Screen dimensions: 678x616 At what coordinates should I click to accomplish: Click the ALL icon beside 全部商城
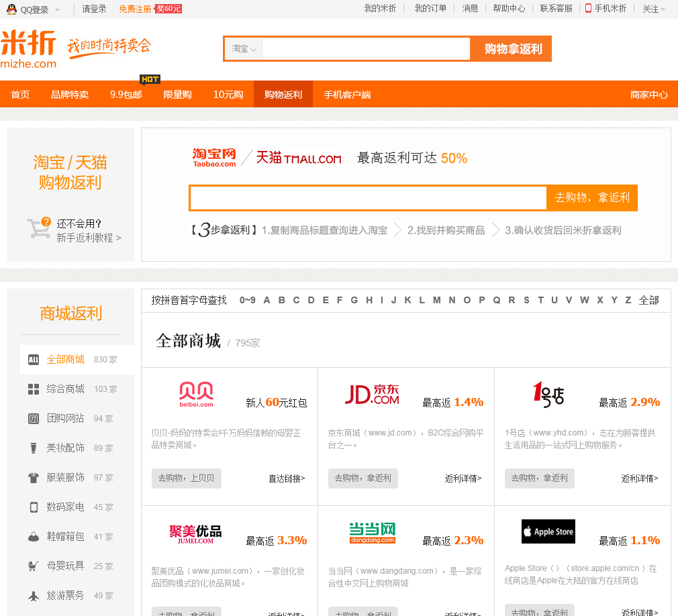pos(34,360)
